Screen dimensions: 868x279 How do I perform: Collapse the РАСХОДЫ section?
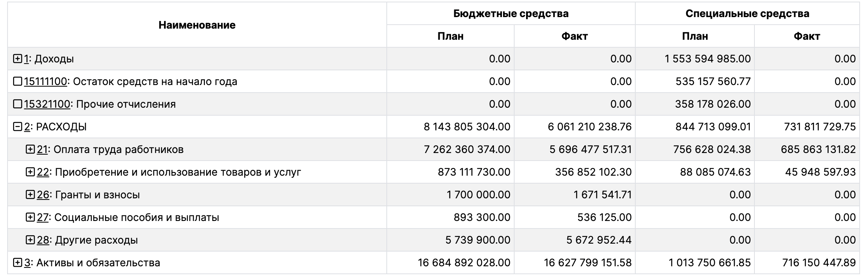(x=17, y=127)
